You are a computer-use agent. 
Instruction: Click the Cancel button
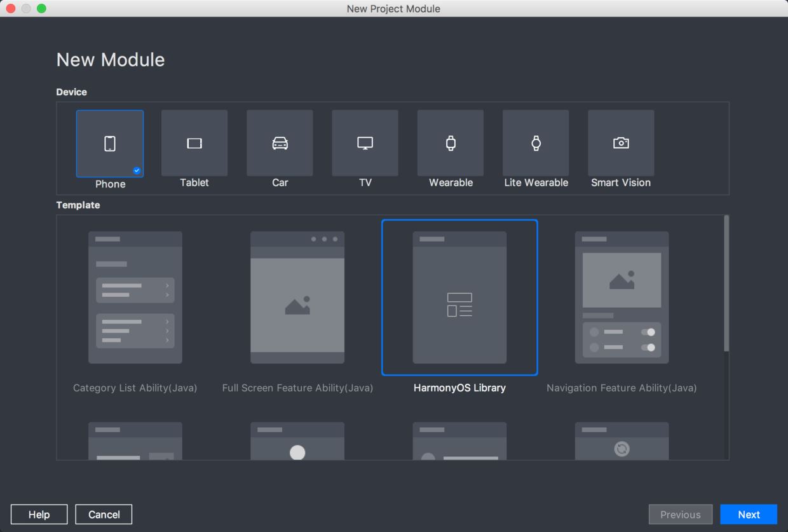coord(104,514)
